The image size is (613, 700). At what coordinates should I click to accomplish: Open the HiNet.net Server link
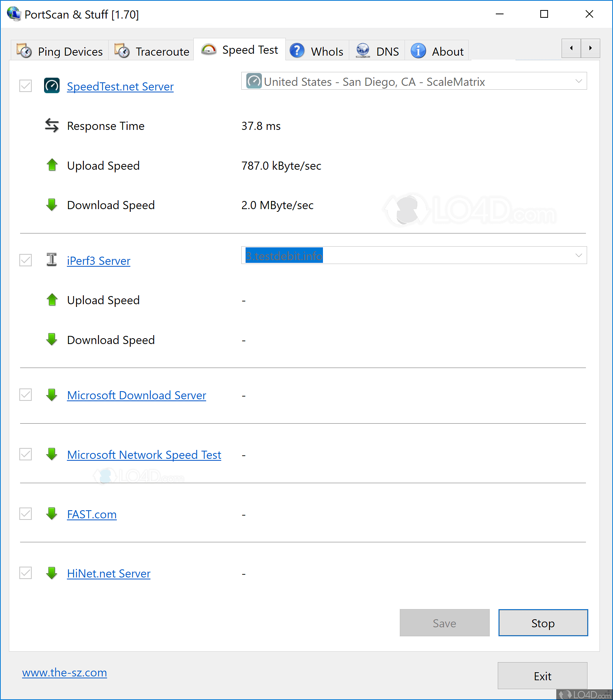coord(109,574)
